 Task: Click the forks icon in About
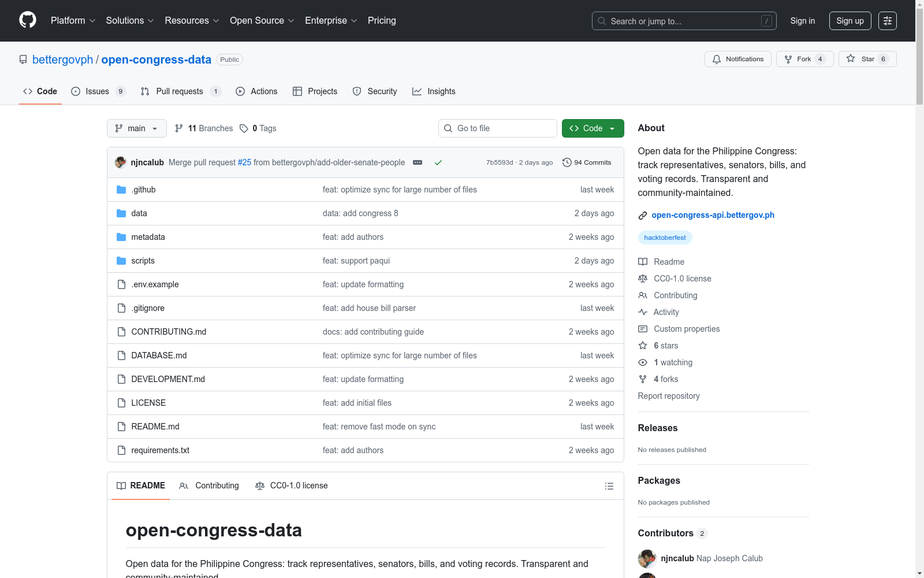643,379
